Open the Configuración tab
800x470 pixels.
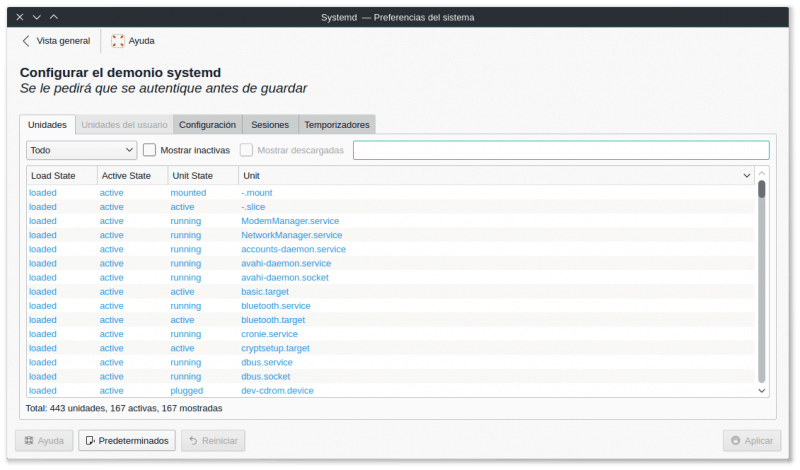coord(208,125)
